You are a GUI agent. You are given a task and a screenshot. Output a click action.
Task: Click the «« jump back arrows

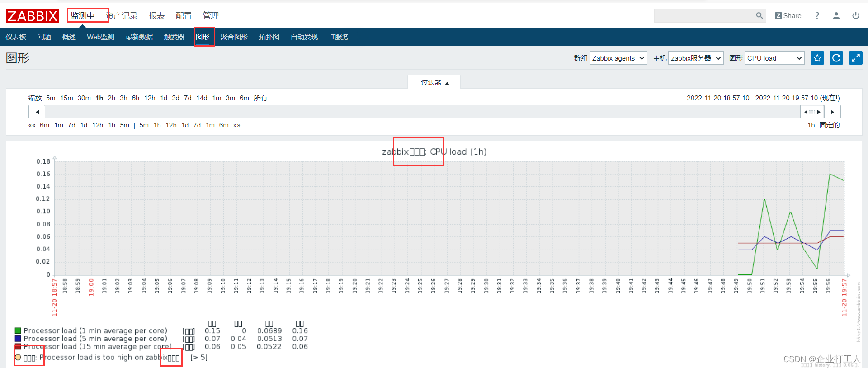[32, 125]
